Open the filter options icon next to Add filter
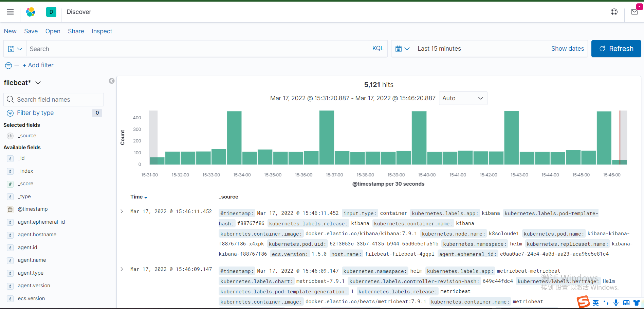The image size is (644, 309). (8, 66)
